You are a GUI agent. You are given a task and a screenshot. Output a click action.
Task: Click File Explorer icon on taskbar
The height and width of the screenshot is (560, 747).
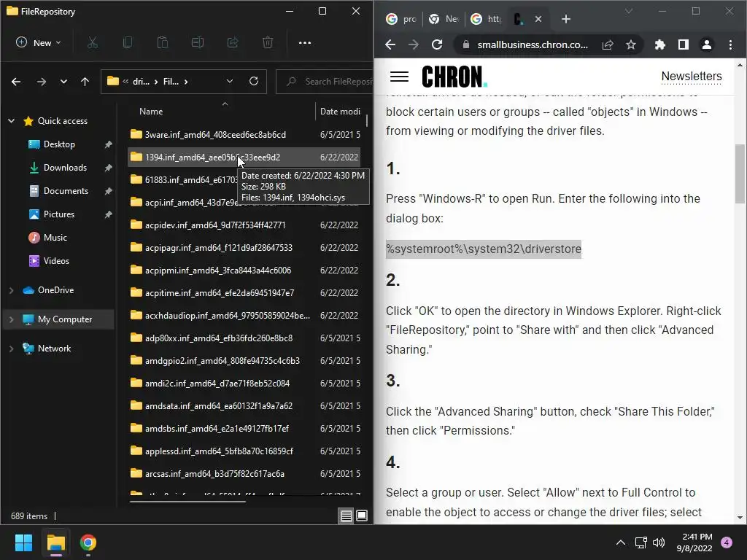pos(55,542)
